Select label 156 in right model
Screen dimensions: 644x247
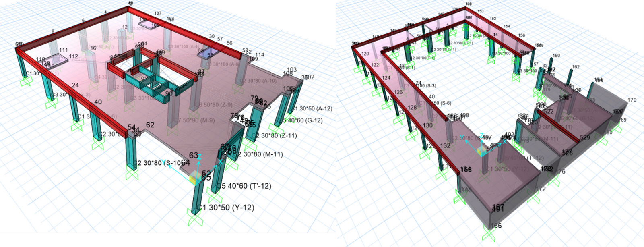[x=522, y=35]
